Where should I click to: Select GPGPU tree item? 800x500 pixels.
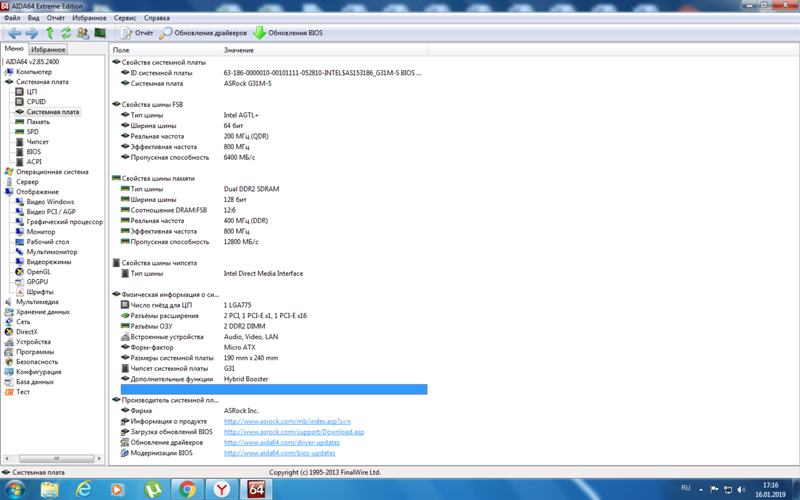[x=37, y=282]
